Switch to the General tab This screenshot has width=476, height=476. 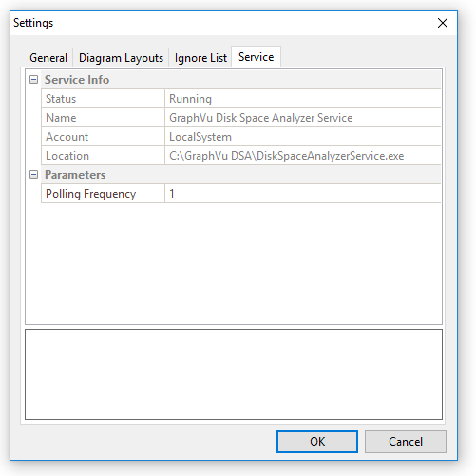point(48,58)
